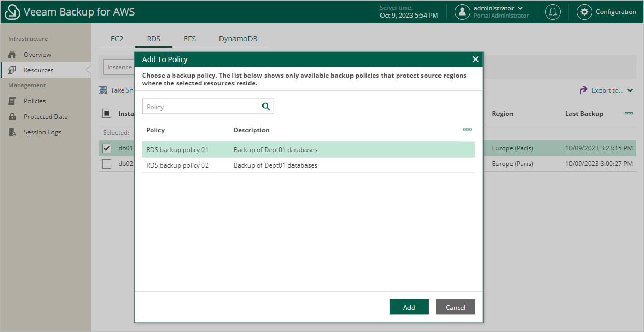Viewport: 644px width, 332px height.
Task: Click Europe (Paris) in db01 row
Action: pyautogui.click(x=513, y=148)
